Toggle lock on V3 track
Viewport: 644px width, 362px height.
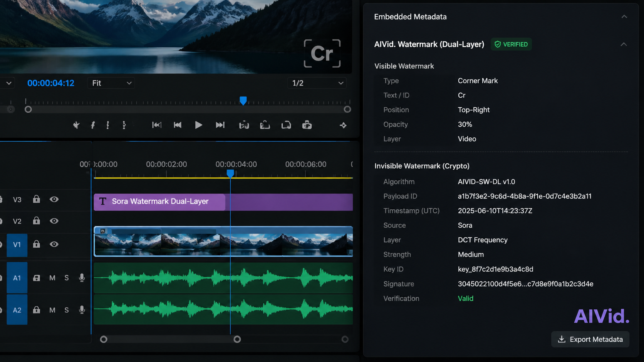(x=36, y=199)
